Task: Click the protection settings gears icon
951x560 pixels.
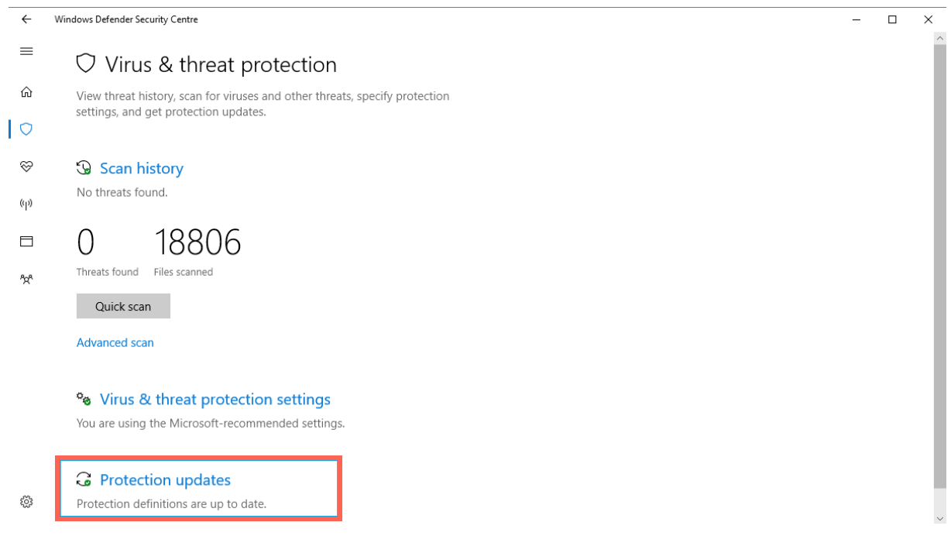Action: tap(84, 399)
